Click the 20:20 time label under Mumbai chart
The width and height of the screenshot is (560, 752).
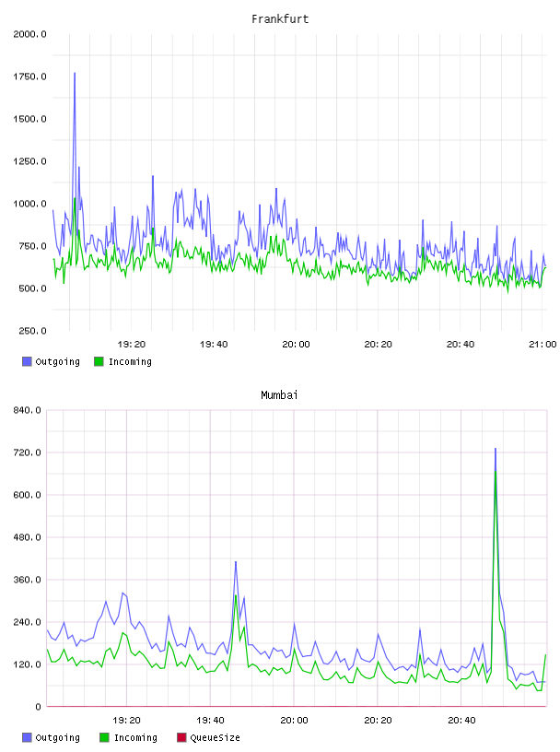click(x=378, y=721)
